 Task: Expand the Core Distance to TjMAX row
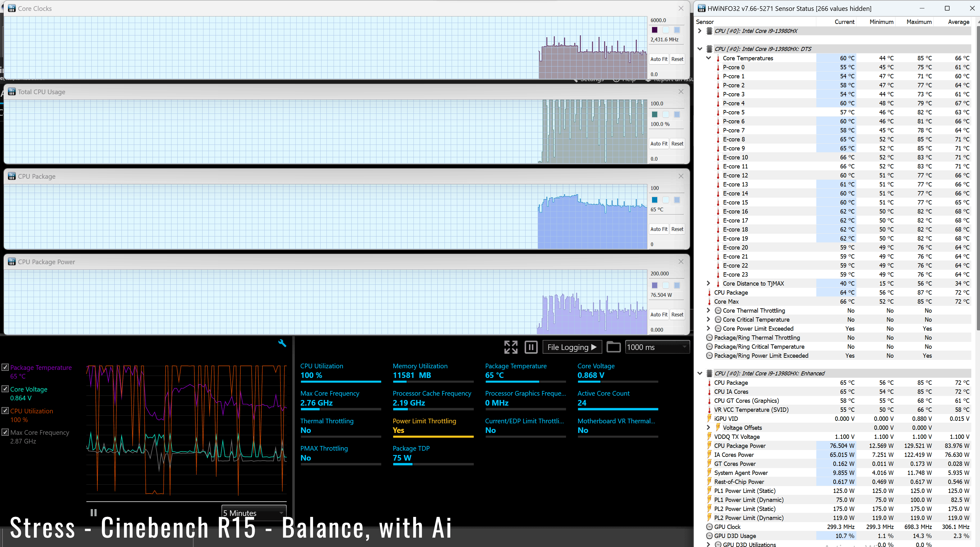[709, 283]
